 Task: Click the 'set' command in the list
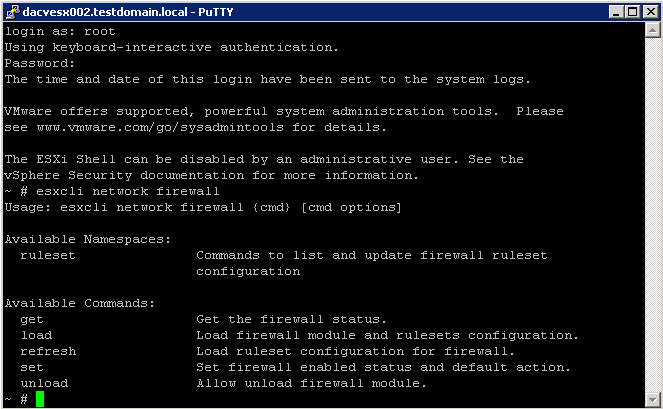[x=32, y=367]
